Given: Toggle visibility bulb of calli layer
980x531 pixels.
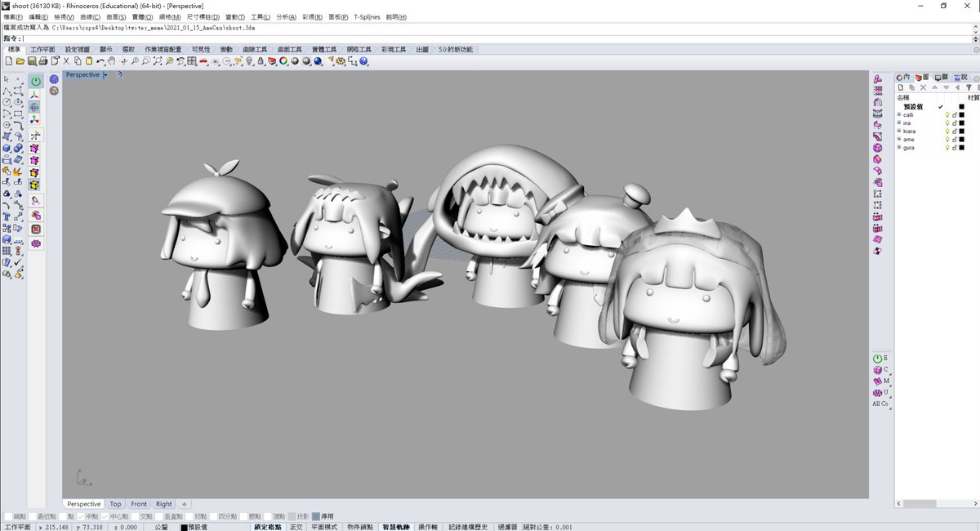Looking at the screenshot, I should point(947,115).
